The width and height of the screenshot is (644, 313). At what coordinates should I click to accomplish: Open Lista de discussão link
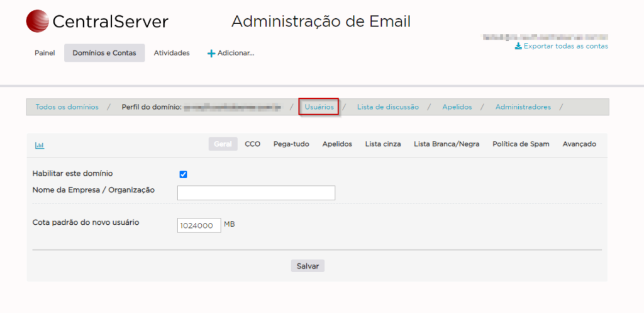387,107
